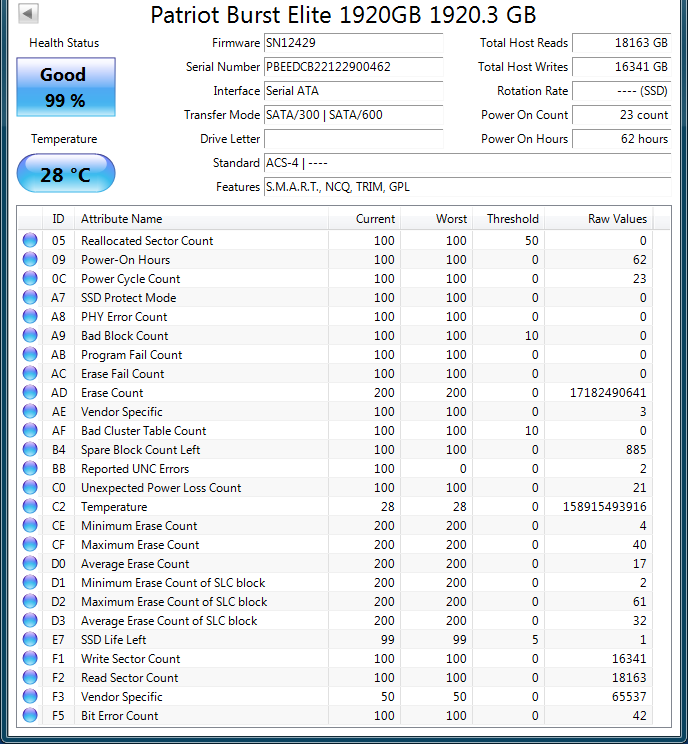Click the Total Host Writes value 16341 GB
This screenshot has width=688, height=744.
[622, 67]
